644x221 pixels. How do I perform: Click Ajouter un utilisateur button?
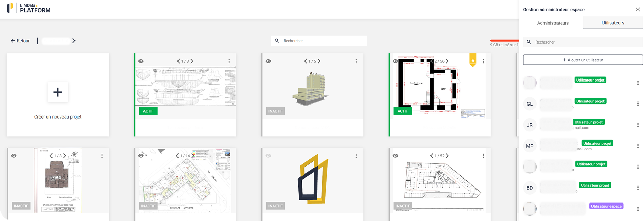(583, 60)
